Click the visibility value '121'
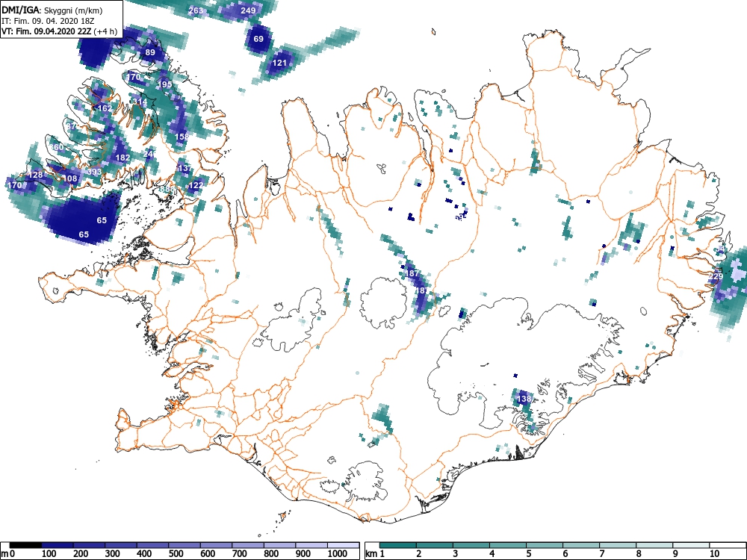This screenshot has width=747, height=560. click(279, 63)
